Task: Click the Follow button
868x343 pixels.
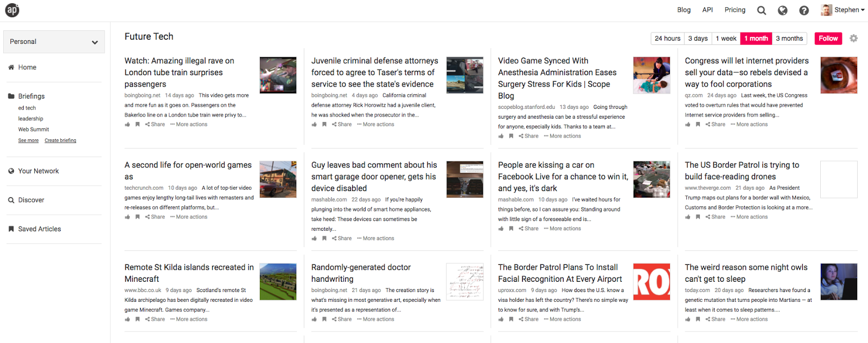Action: click(x=828, y=38)
